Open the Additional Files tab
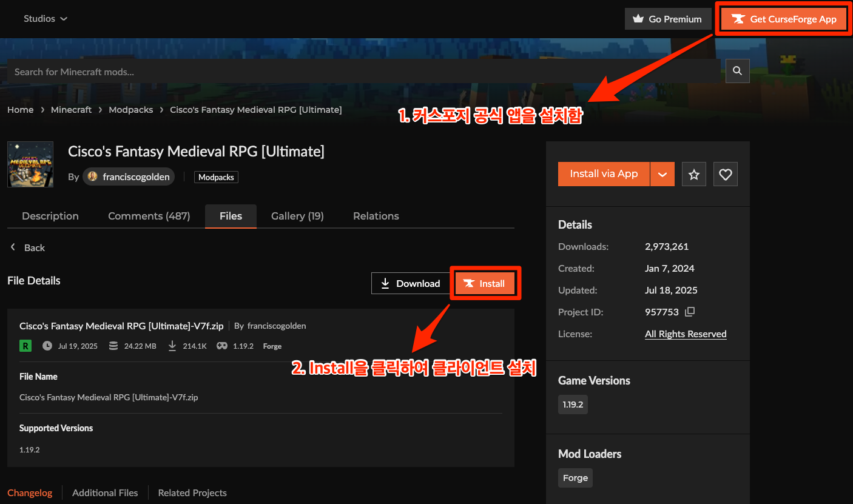Viewport: 853px width, 504px height. 105,493
